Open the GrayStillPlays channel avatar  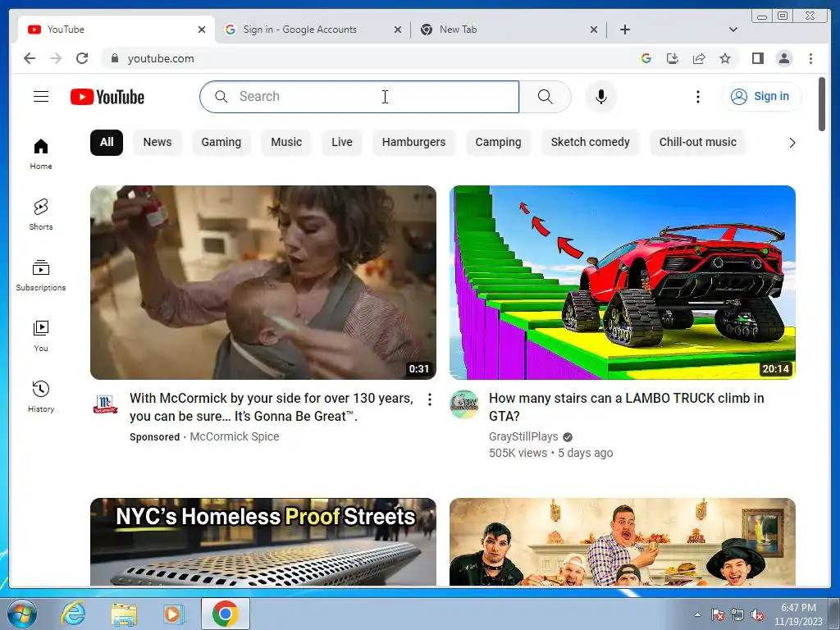pyautogui.click(x=464, y=404)
